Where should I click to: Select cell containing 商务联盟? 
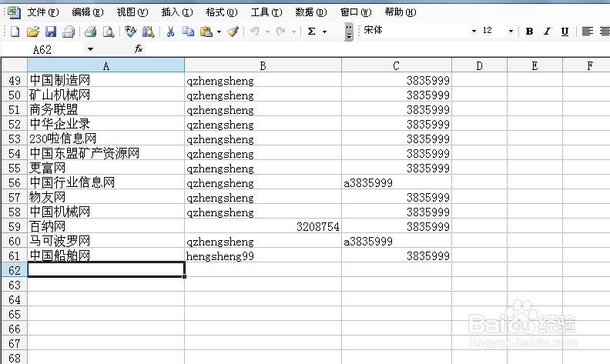pos(106,109)
